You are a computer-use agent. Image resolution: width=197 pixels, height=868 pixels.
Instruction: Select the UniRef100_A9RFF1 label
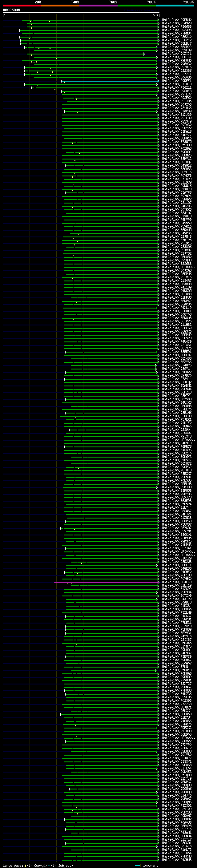(176, 81)
